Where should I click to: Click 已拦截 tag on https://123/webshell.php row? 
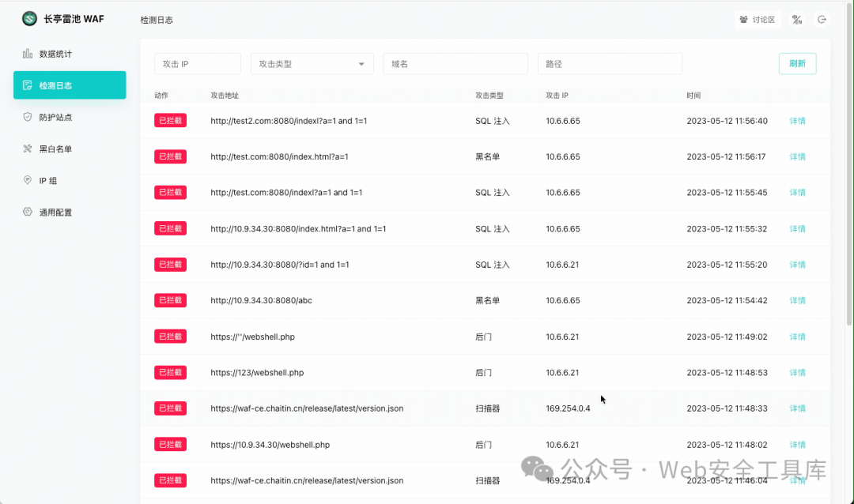coord(171,372)
